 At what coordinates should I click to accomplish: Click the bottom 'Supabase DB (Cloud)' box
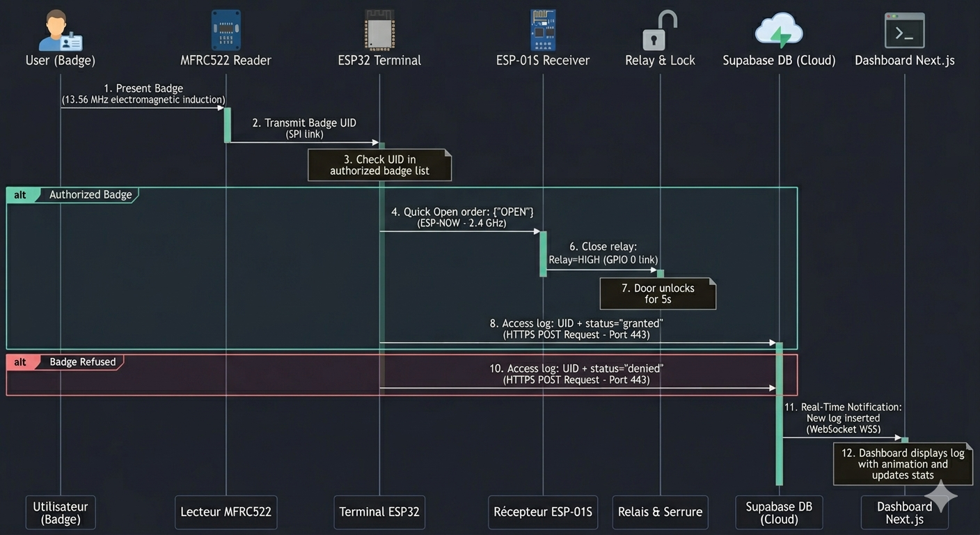pos(779,513)
